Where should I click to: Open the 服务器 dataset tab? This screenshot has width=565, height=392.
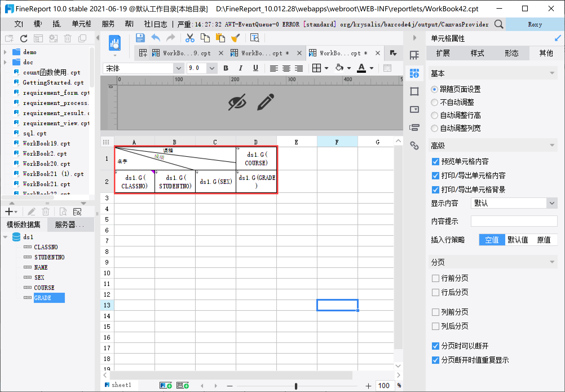click(x=69, y=225)
